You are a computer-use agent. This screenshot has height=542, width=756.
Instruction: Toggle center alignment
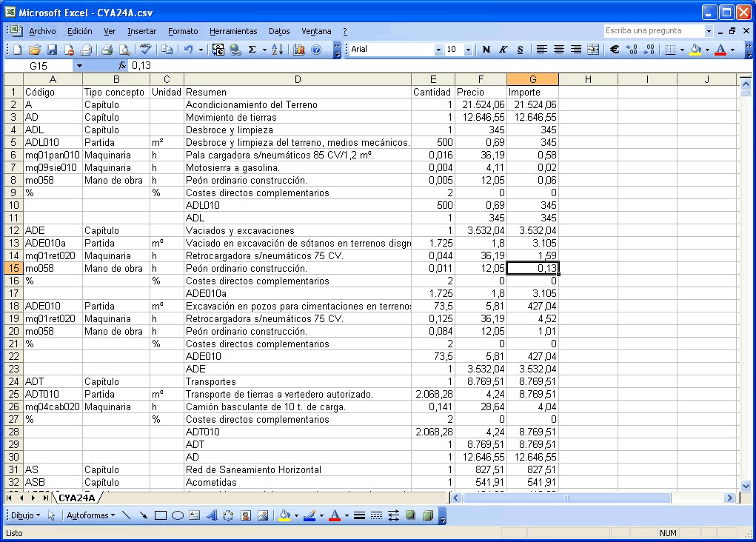[559, 49]
